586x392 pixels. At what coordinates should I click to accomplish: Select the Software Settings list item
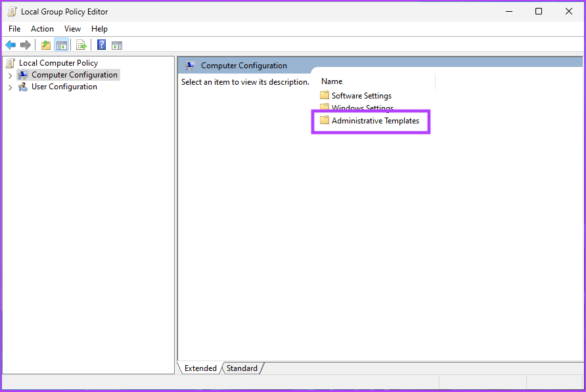click(x=355, y=96)
